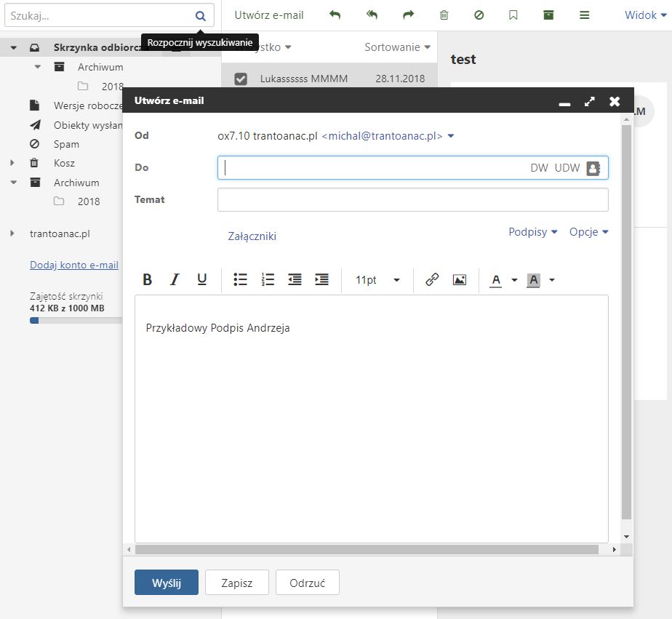This screenshot has width=672, height=619.
Task: Collapse the Skrzynka odbiorcza tree arrow
Action: point(14,47)
